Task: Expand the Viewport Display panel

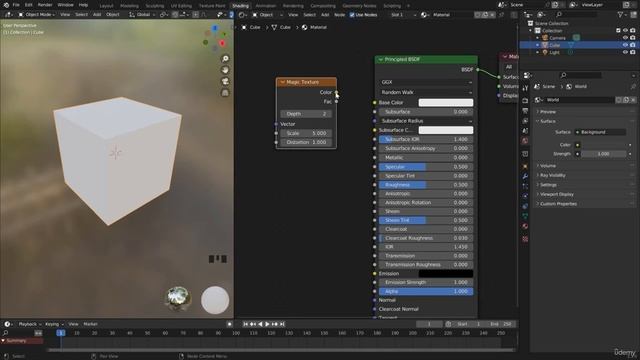Action: (x=556, y=194)
